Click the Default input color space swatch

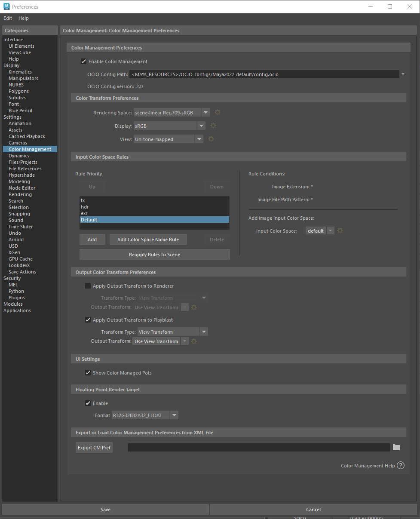point(316,230)
